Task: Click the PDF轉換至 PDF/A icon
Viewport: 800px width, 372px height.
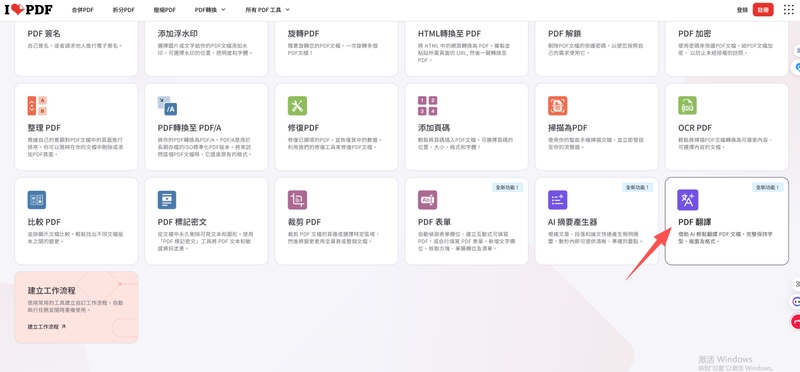Action: 167,105
